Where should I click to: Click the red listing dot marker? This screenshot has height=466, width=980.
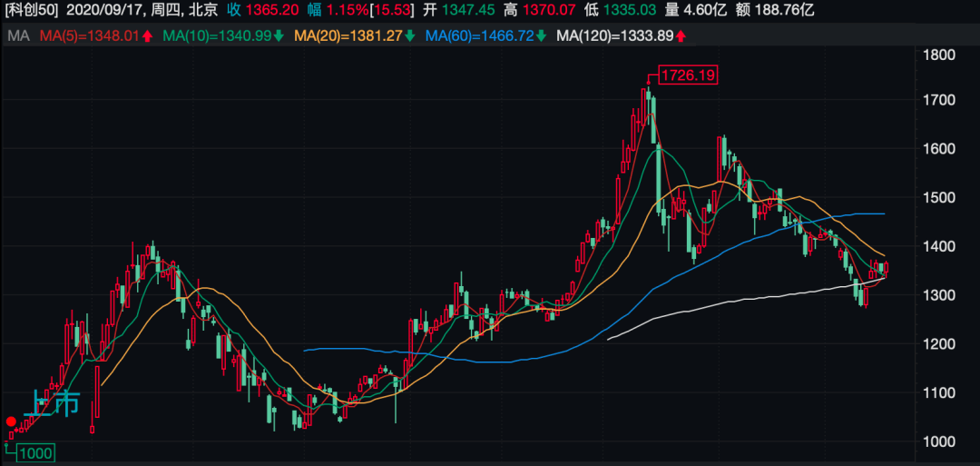pyautogui.click(x=11, y=421)
